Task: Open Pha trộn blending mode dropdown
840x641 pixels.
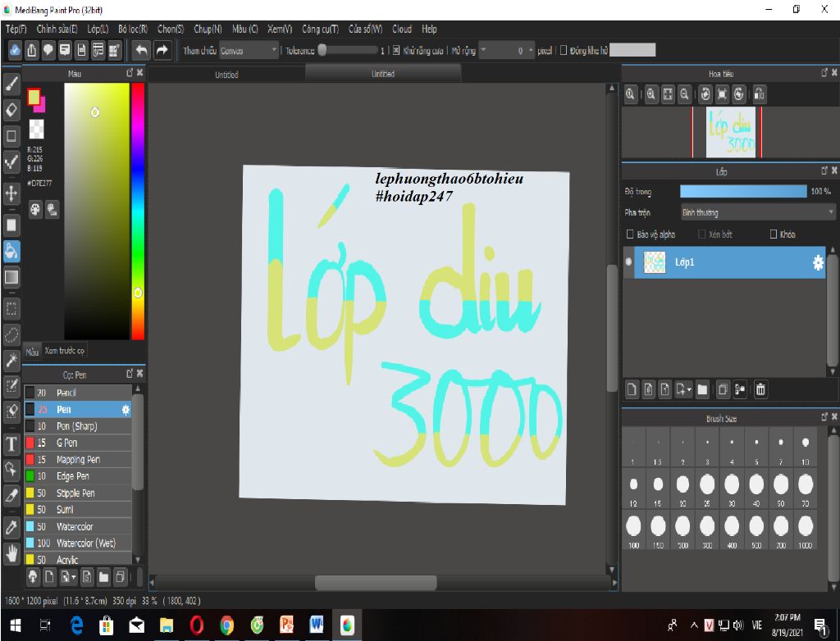Action: click(757, 212)
